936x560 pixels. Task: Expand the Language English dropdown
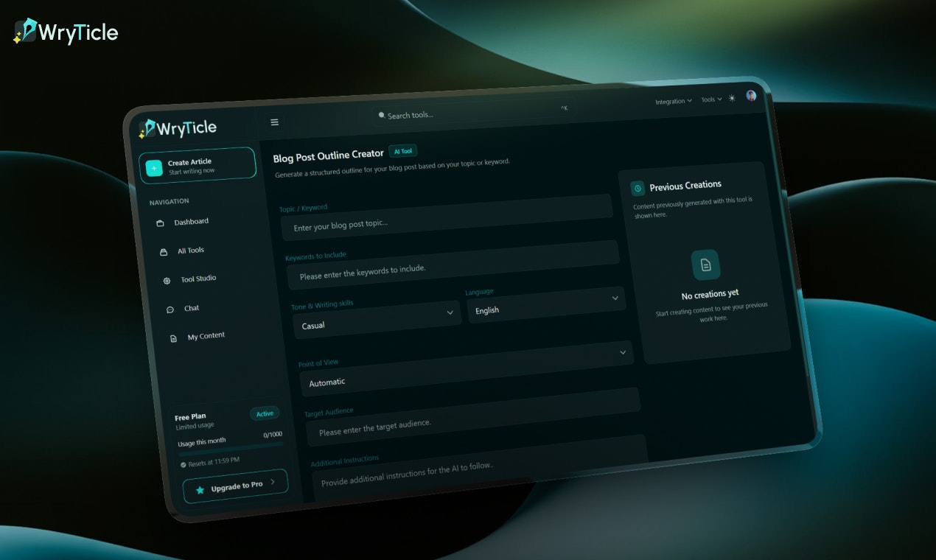click(546, 304)
